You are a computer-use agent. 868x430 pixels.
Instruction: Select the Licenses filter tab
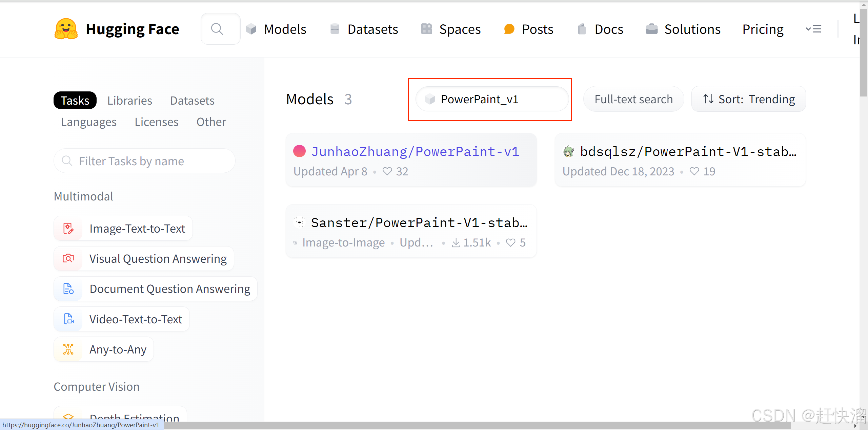click(x=156, y=122)
